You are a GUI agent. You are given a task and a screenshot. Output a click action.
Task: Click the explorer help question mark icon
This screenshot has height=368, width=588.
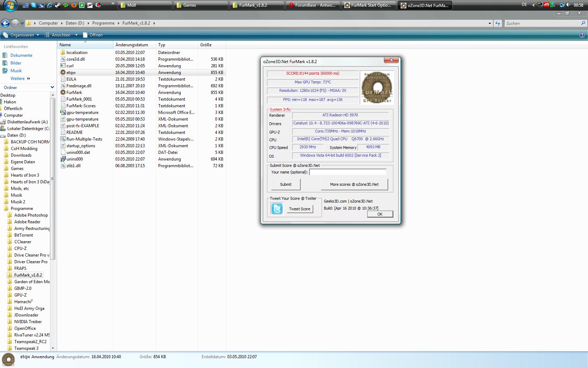point(582,35)
